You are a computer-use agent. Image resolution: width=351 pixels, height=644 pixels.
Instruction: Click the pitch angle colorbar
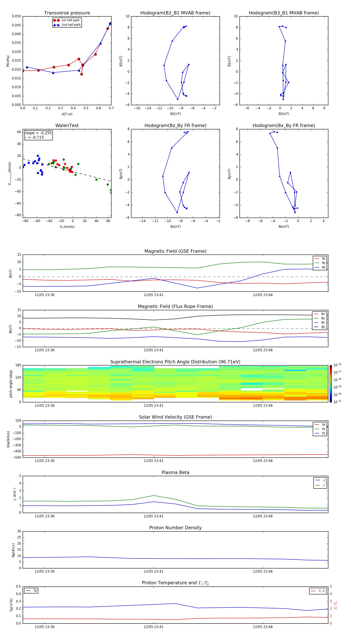(x=331, y=384)
